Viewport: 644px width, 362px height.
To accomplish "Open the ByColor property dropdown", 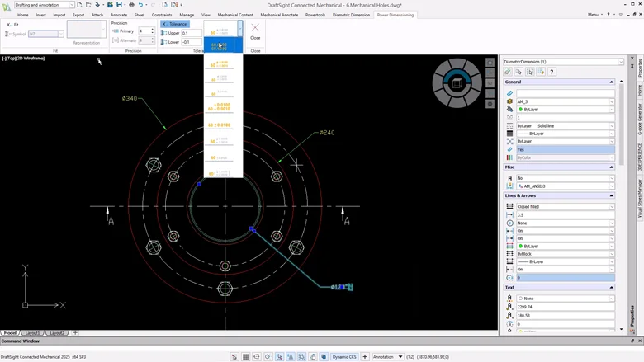I will [x=612, y=157].
